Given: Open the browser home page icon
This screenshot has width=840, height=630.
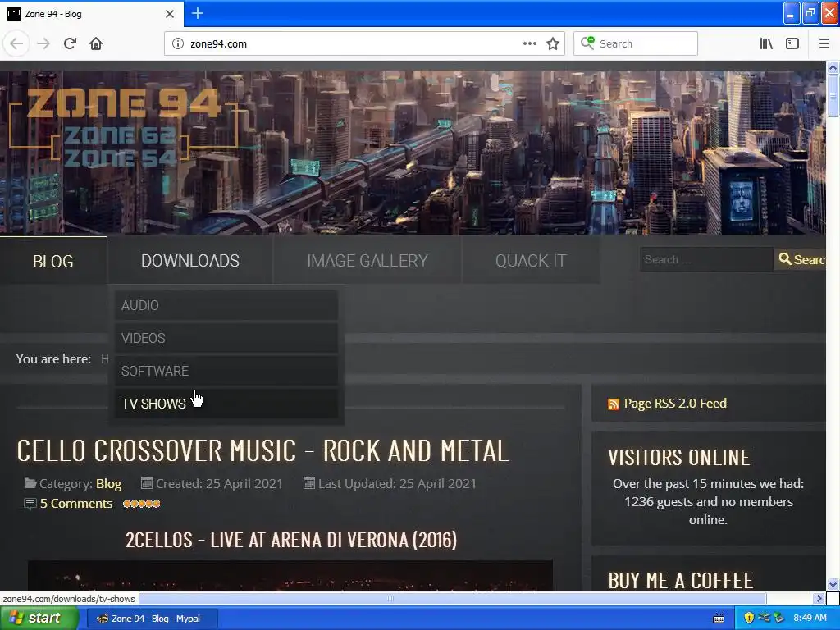Looking at the screenshot, I should 96,43.
